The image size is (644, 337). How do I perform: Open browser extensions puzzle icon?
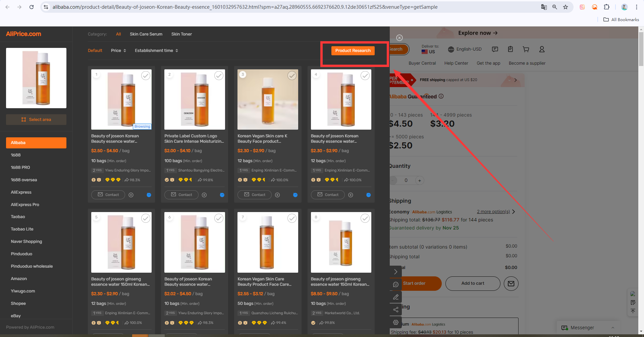click(x=606, y=7)
